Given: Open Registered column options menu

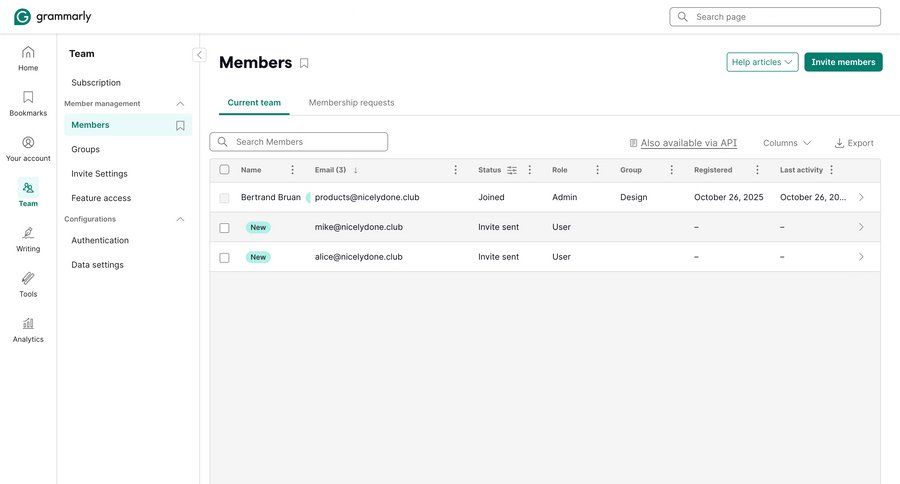Looking at the screenshot, I should click(x=757, y=170).
